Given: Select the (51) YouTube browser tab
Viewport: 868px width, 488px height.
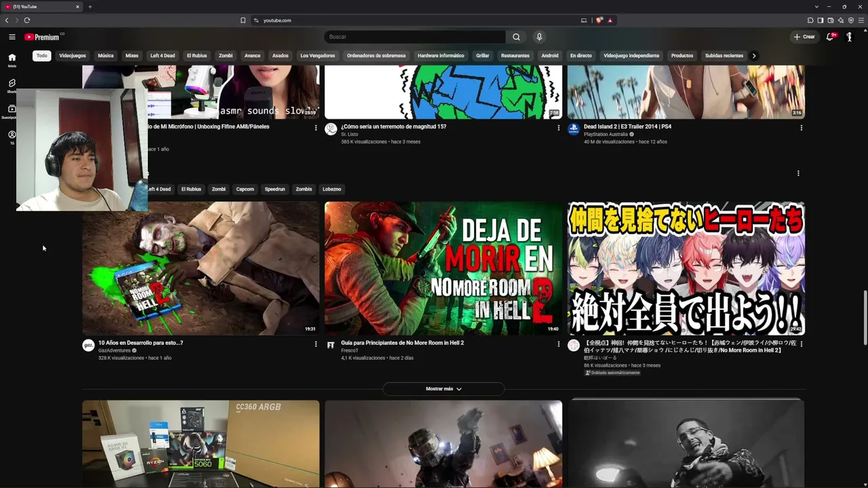Looking at the screenshot, I should click(x=42, y=7).
